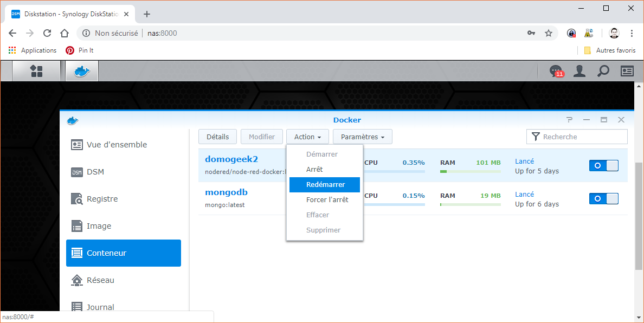Click the Recherche filter field
The height and width of the screenshot is (323, 644).
tap(577, 137)
